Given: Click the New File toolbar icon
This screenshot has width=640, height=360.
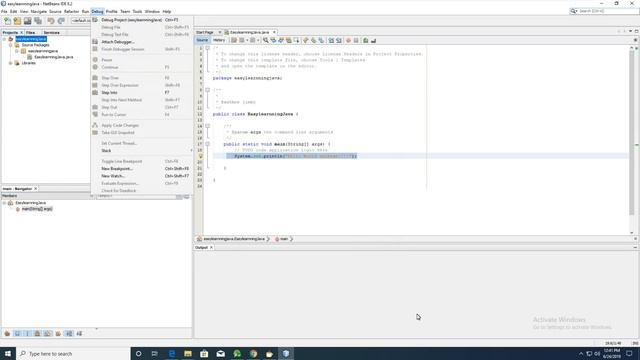Looking at the screenshot, I should point(7,21).
